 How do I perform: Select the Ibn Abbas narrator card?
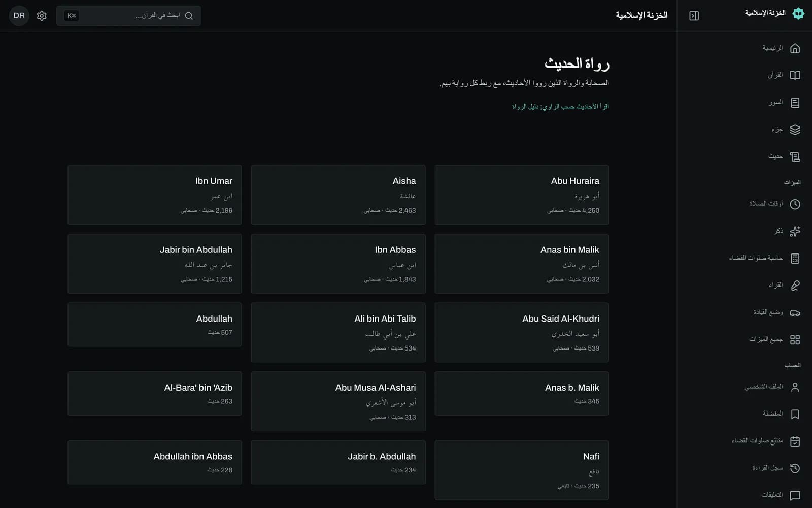(338, 264)
